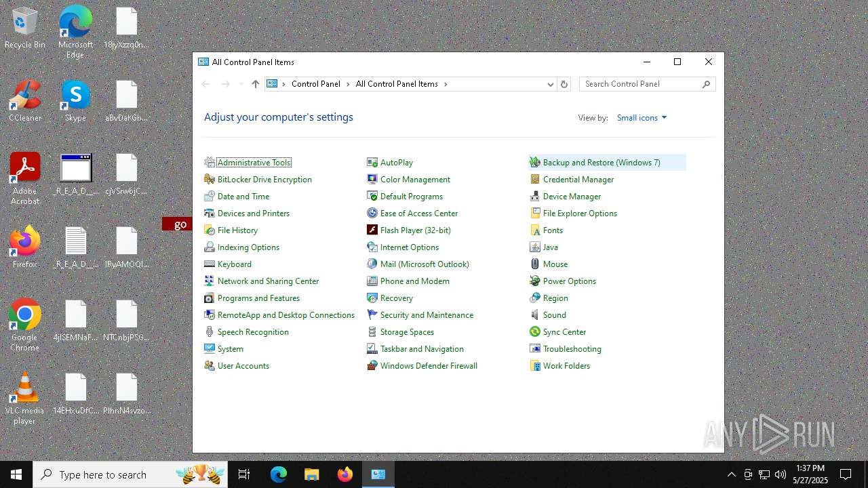Expand the Recent locations arrow

(x=241, y=84)
